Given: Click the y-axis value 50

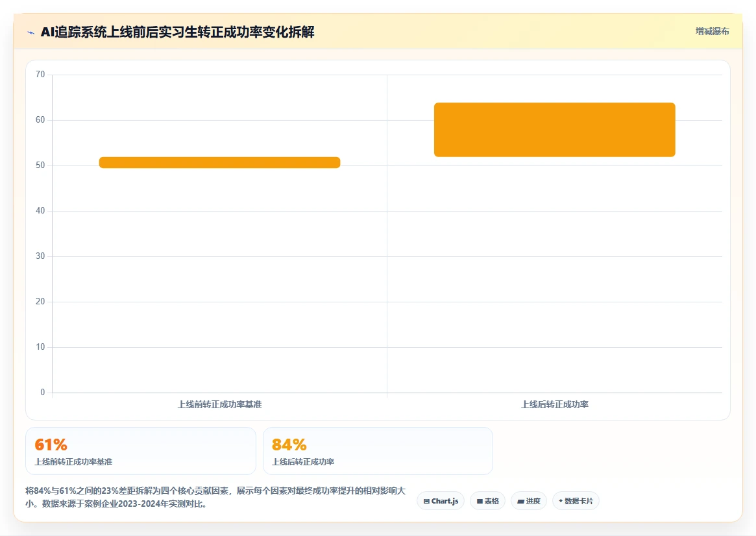Looking at the screenshot, I should (x=40, y=165).
